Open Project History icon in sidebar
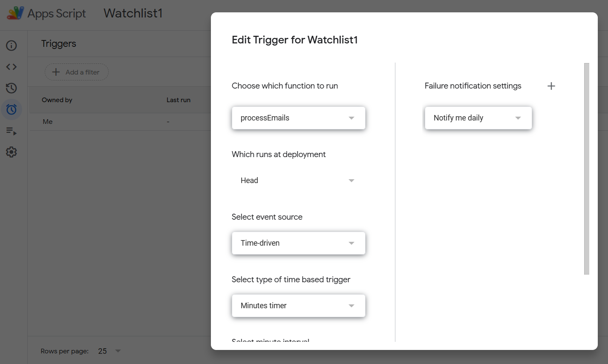This screenshot has width=608, height=364. click(12, 88)
